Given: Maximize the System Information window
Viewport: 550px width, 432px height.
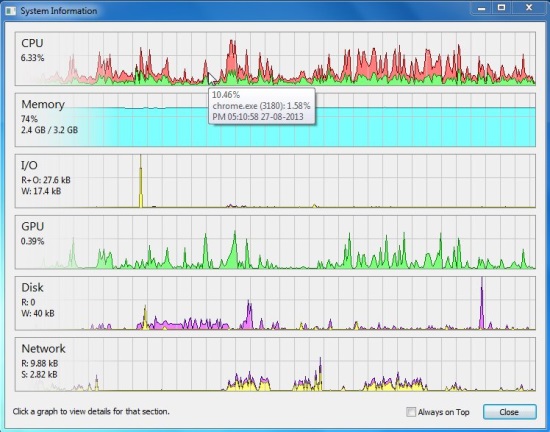Looking at the screenshot, I should point(502,8).
